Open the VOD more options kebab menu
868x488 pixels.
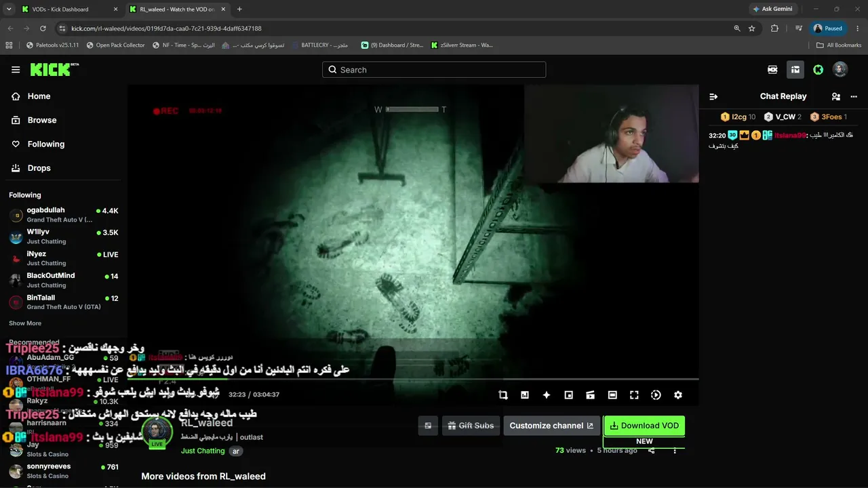675,451
